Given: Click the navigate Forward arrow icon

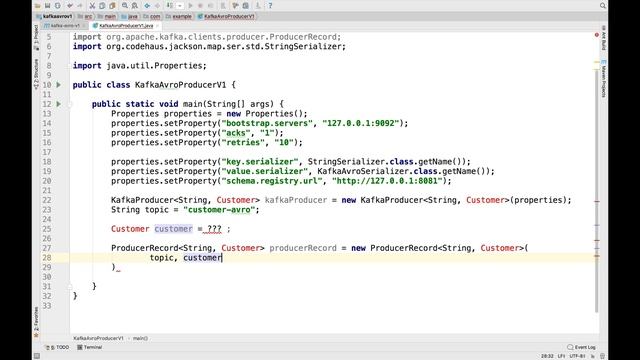Looking at the screenshot, I should 157,6.
